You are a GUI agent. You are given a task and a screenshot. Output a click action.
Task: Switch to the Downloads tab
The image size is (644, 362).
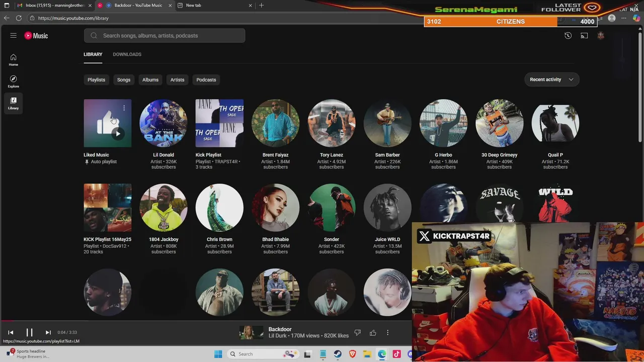point(127,54)
